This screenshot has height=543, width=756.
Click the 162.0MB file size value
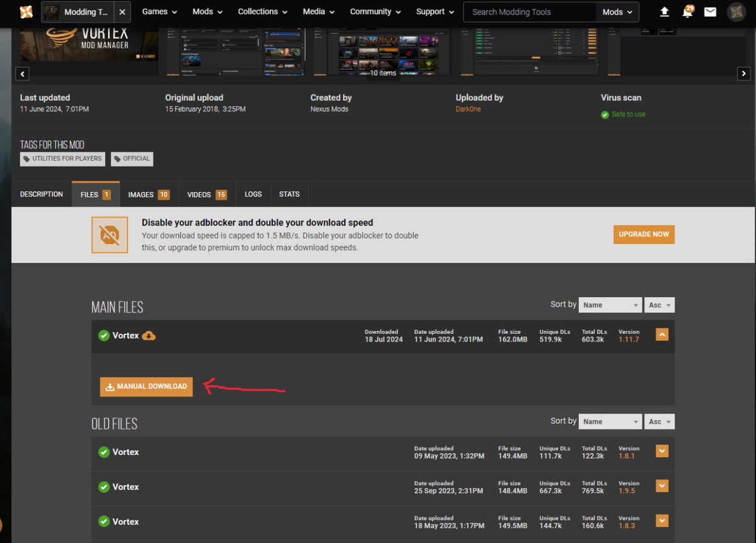pos(513,340)
